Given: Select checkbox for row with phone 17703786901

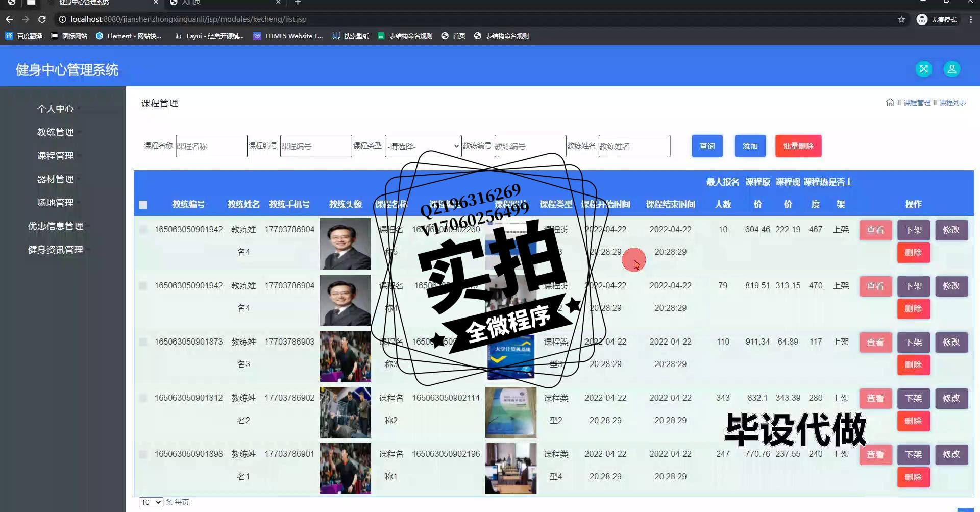Looking at the screenshot, I should (143, 454).
